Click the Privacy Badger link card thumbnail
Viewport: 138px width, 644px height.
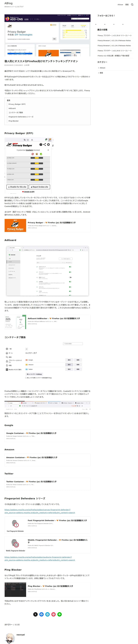click(15, 225)
